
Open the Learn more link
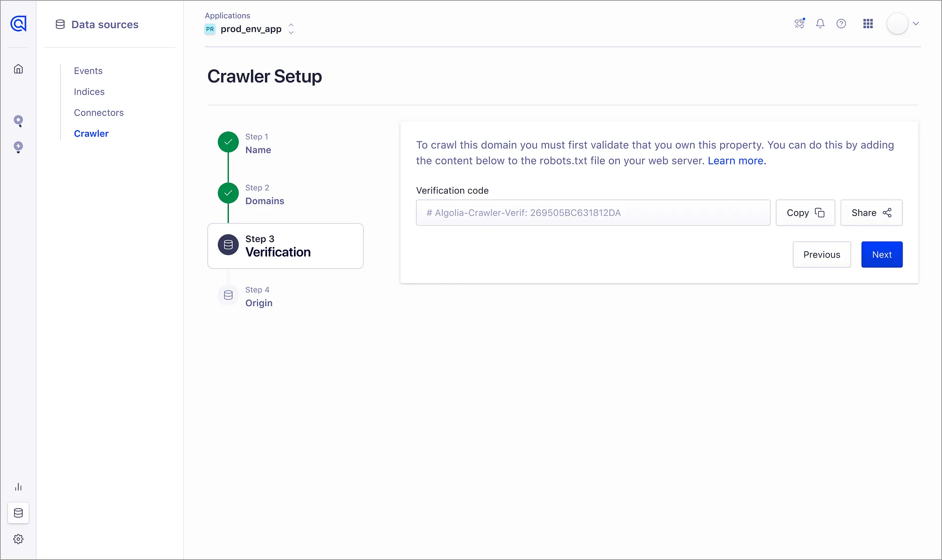(x=736, y=161)
